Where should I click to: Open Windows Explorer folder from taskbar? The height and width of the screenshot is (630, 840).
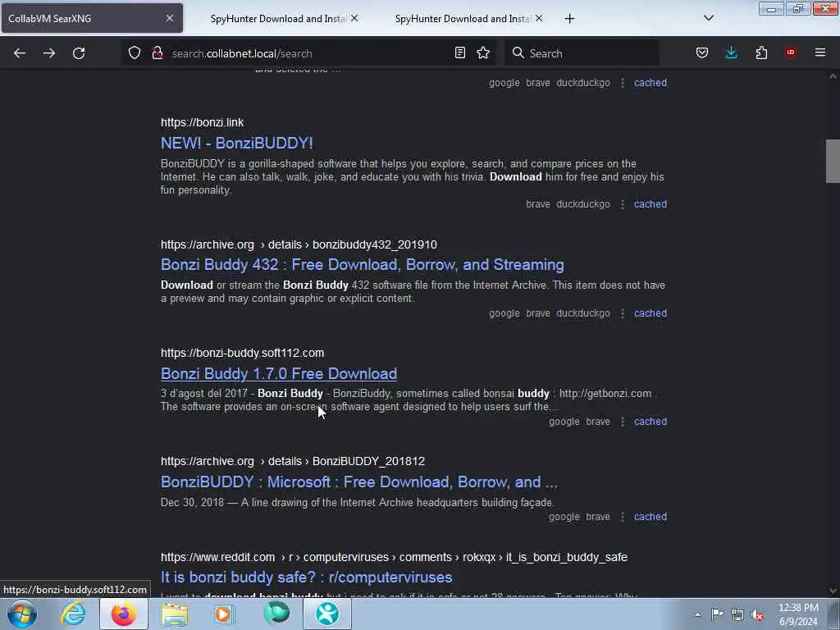pos(175,614)
